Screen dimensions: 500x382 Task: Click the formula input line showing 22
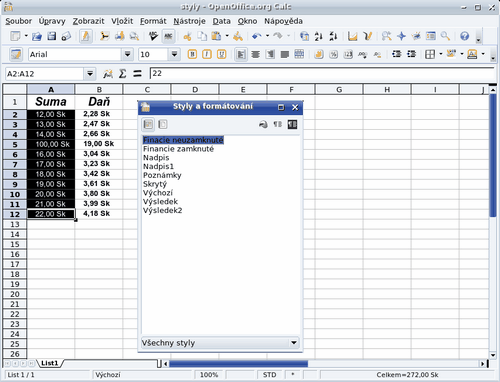[322, 73]
